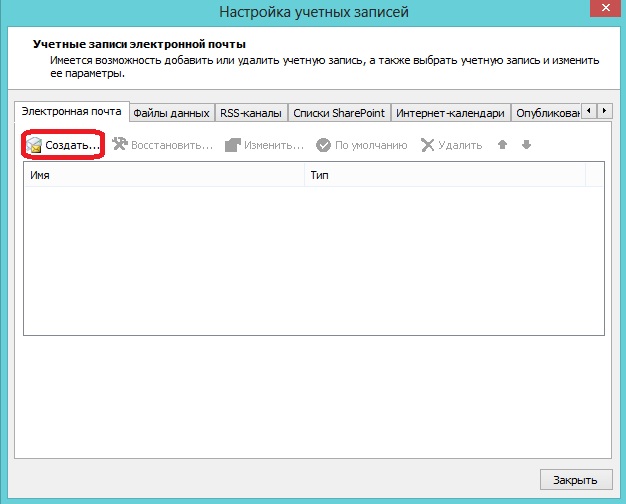Sort list by Тип column header
Screen dimensions: 626x504
click(445, 175)
